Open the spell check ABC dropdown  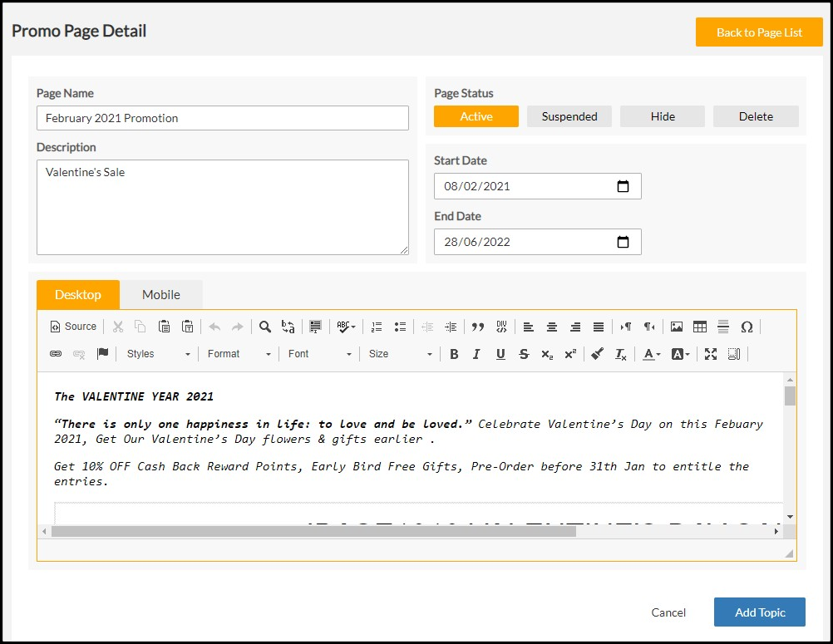coord(346,327)
